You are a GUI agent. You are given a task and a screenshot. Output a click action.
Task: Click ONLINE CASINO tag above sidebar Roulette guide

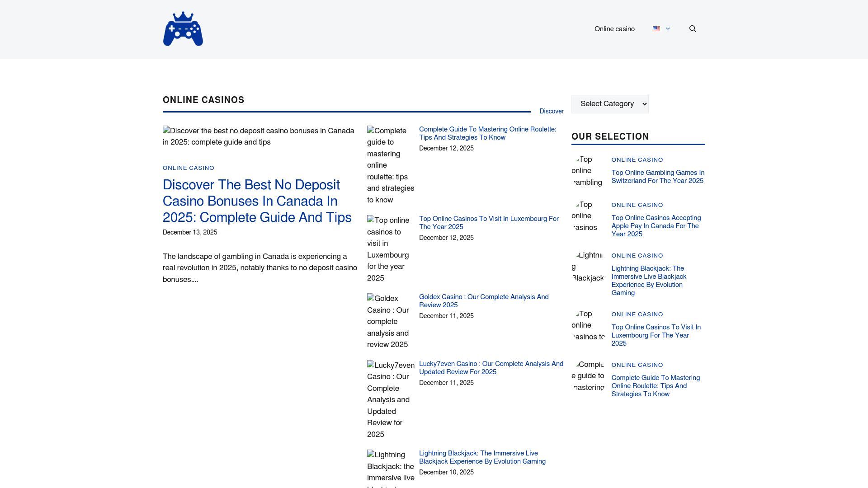[637, 365]
